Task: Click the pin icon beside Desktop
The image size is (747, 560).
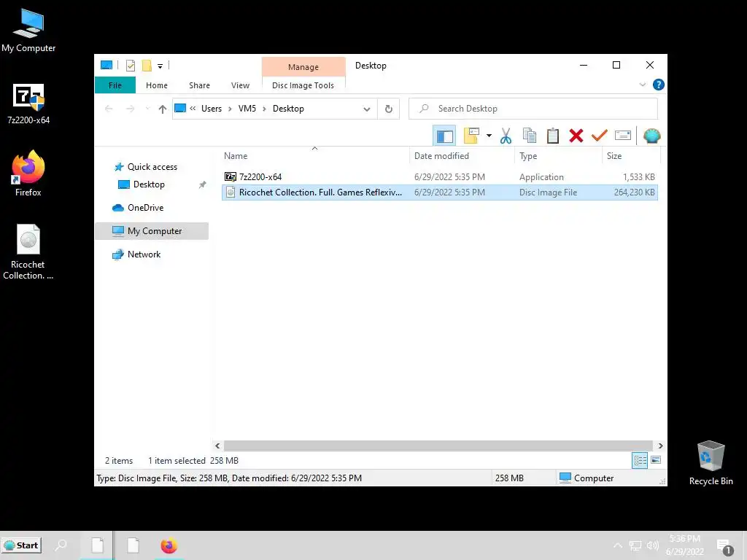Action: click(x=203, y=184)
